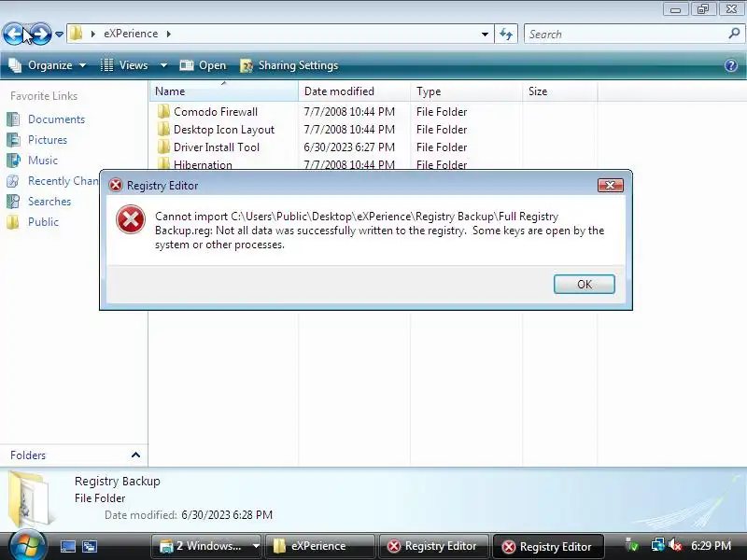Click the Pictures icon in sidebar

[x=13, y=139]
